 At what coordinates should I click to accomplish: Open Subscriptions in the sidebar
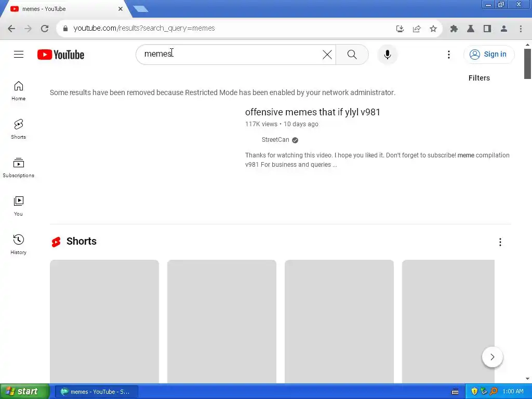tap(18, 168)
